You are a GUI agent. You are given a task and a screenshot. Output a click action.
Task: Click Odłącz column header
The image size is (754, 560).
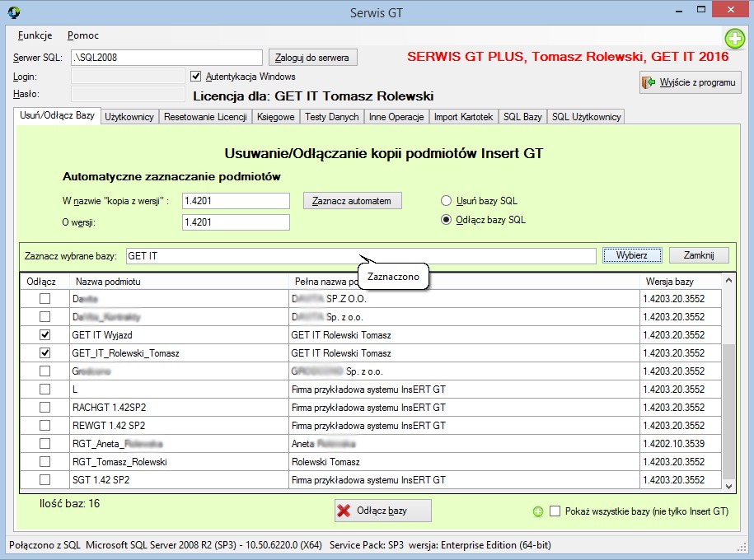44,281
